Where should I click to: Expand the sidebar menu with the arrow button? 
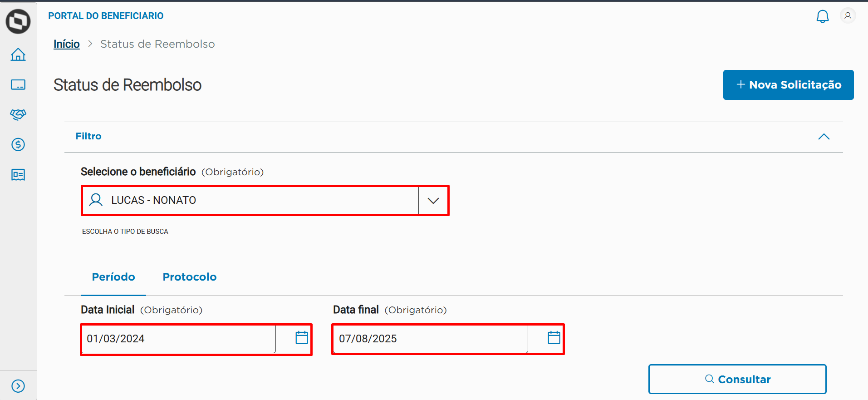18,386
